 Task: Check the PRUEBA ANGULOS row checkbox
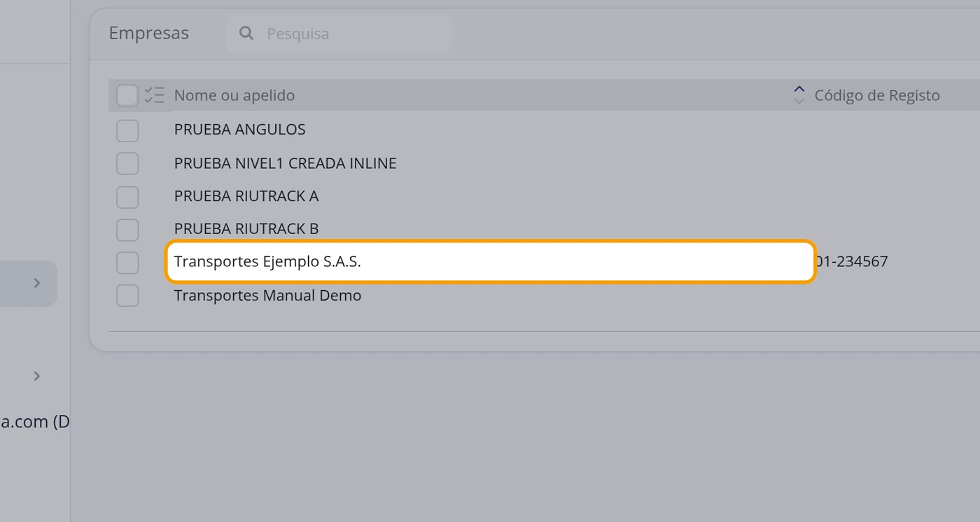point(127,130)
